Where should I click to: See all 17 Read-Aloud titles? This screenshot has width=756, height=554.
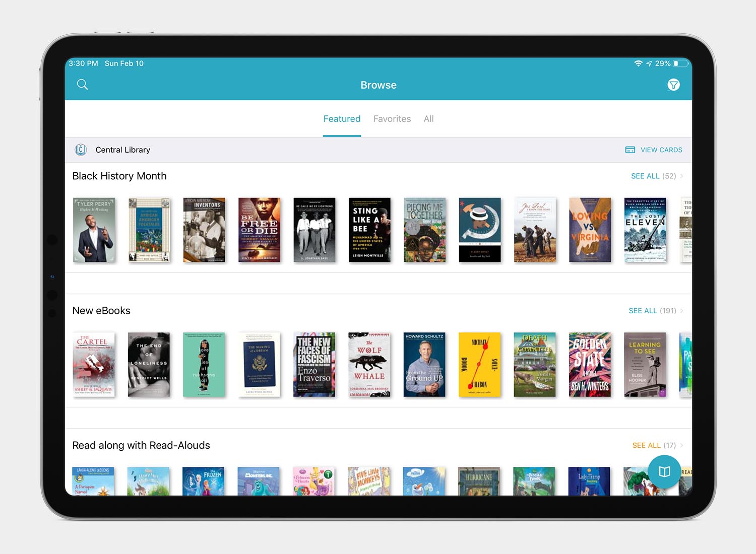coord(654,445)
